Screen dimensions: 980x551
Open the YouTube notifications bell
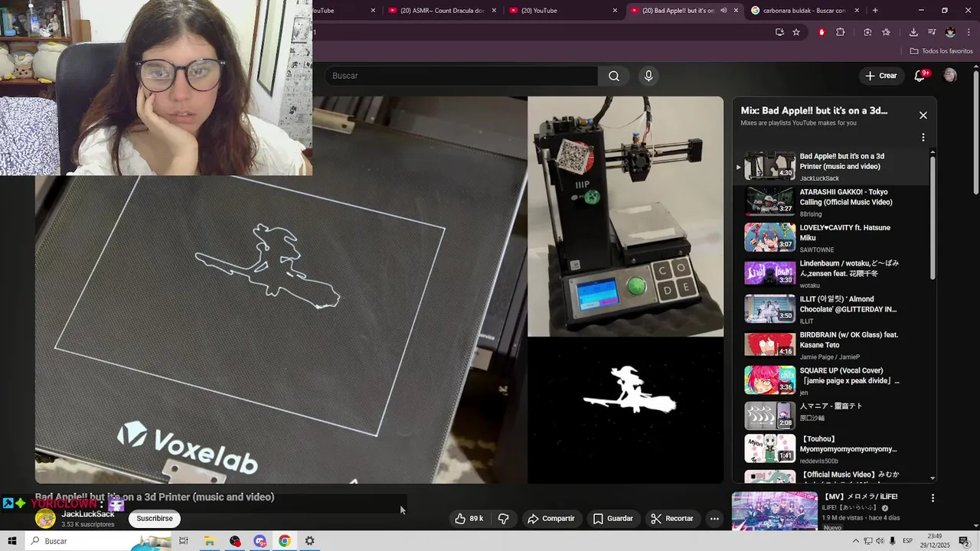click(920, 76)
